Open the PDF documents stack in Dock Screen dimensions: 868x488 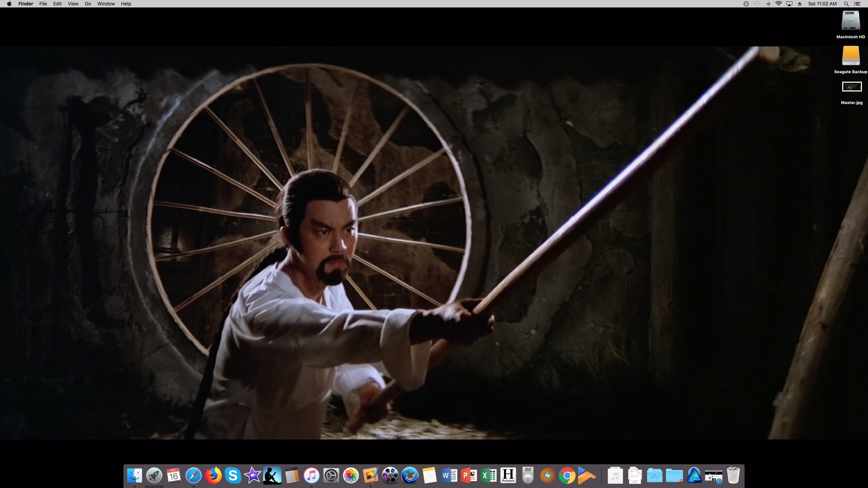635,475
